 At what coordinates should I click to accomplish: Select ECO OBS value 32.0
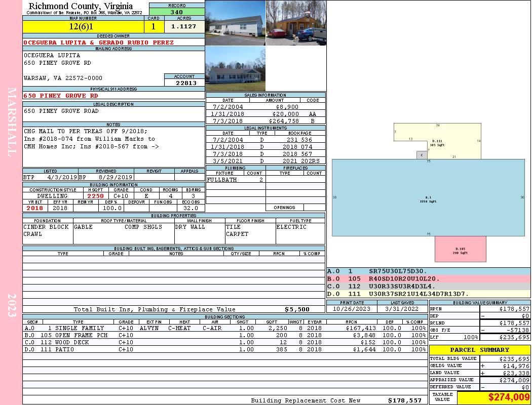(191, 208)
